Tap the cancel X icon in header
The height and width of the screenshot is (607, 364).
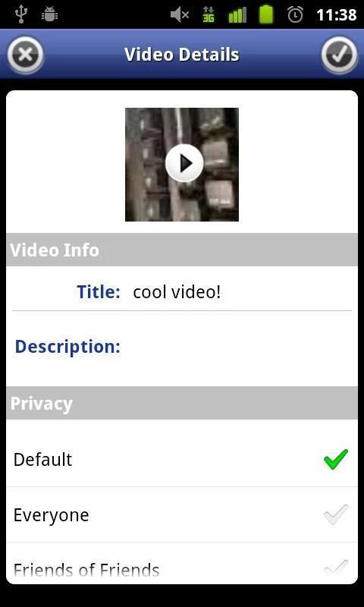point(25,55)
